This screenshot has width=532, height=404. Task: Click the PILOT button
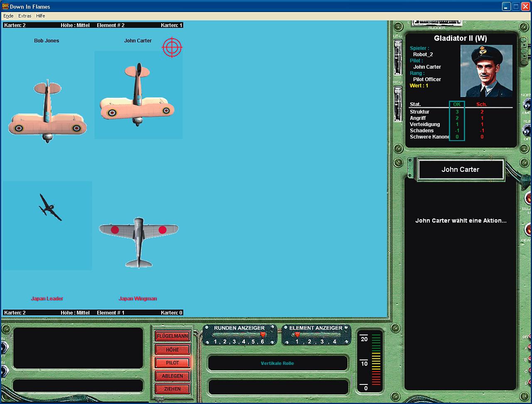pos(172,363)
